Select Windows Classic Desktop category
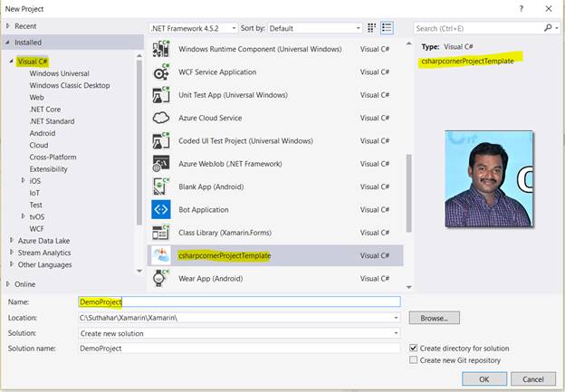The image size is (565, 392). pyautogui.click(x=70, y=85)
